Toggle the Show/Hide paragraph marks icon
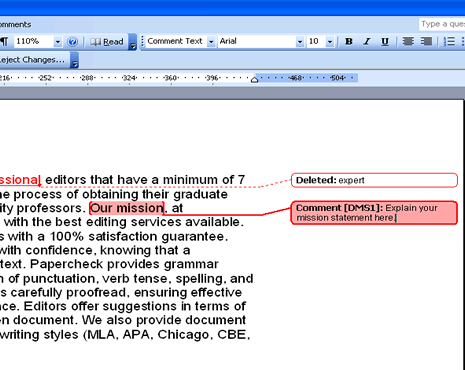Screen dimensions: 465x370 [x=4, y=42]
